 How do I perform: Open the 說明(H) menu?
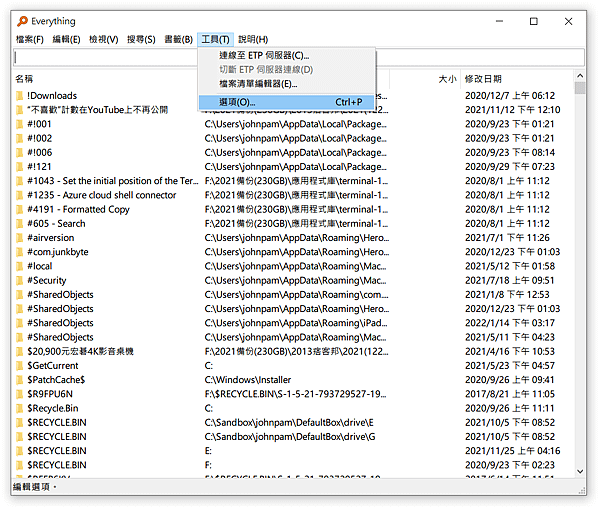tap(253, 39)
